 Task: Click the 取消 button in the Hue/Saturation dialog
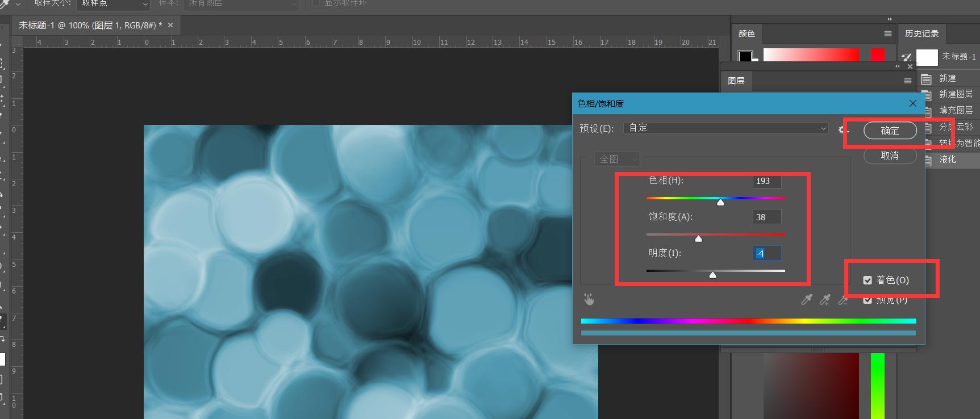pos(890,156)
